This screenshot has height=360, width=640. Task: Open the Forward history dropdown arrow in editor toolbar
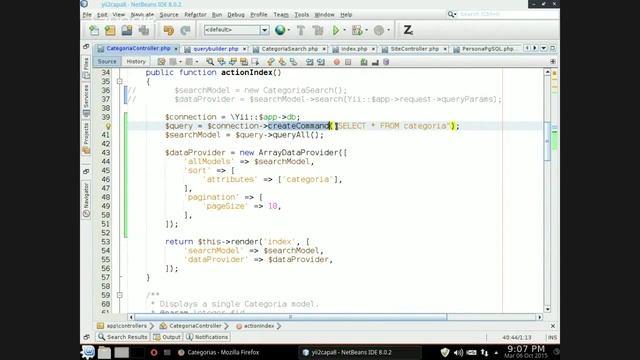(x=196, y=62)
